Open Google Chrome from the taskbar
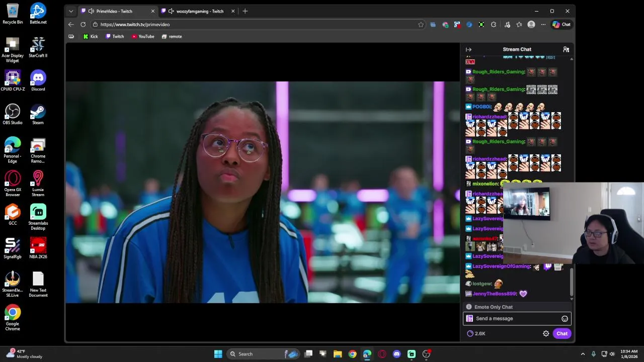The width and height of the screenshot is (644, 362). click(x=352, y=354)
